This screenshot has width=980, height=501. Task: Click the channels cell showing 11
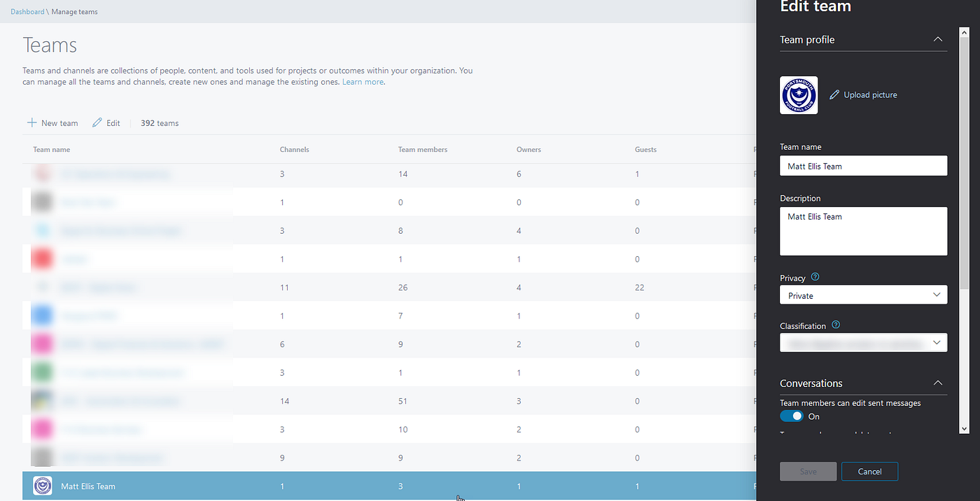284,288
